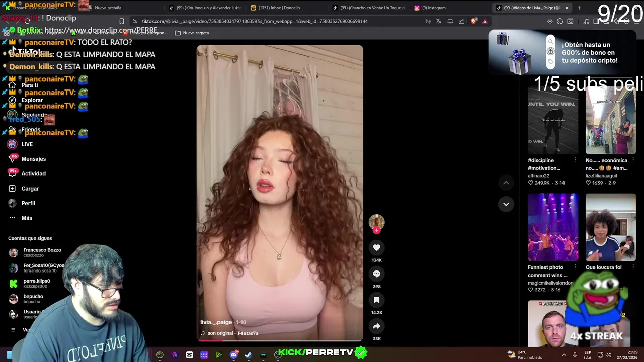Go to previous video with up chevron

point(506,183)
